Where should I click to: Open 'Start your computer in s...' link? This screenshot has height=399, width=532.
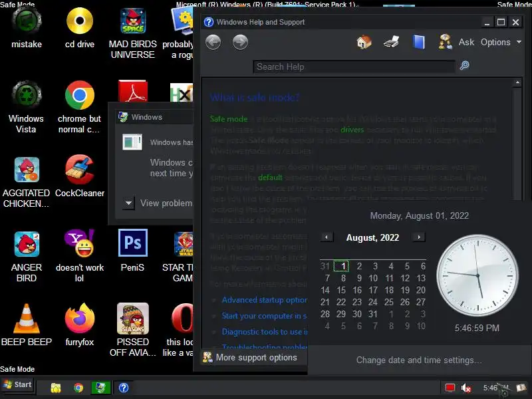point(264,316)
